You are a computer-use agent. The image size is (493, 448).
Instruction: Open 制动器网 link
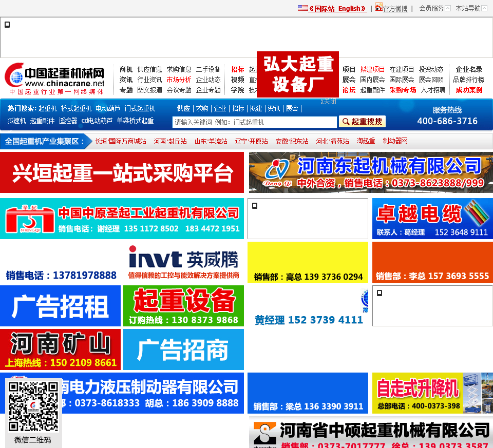[x=395, y=141]
